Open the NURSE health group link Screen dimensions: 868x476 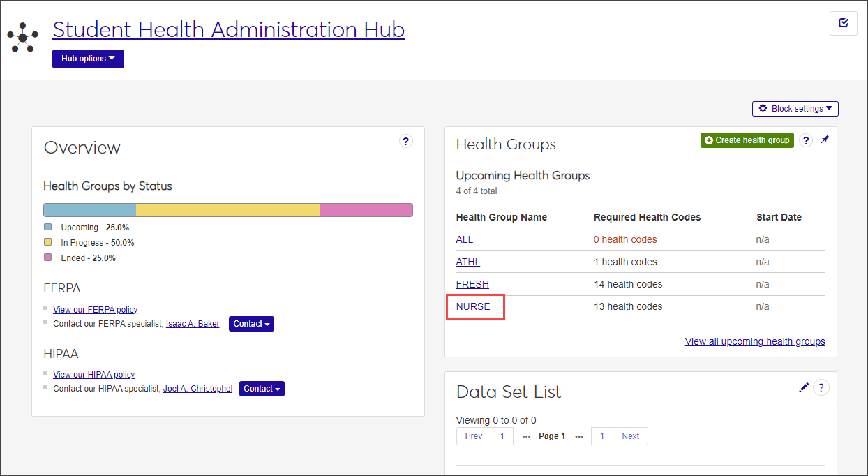pos(473,306)
